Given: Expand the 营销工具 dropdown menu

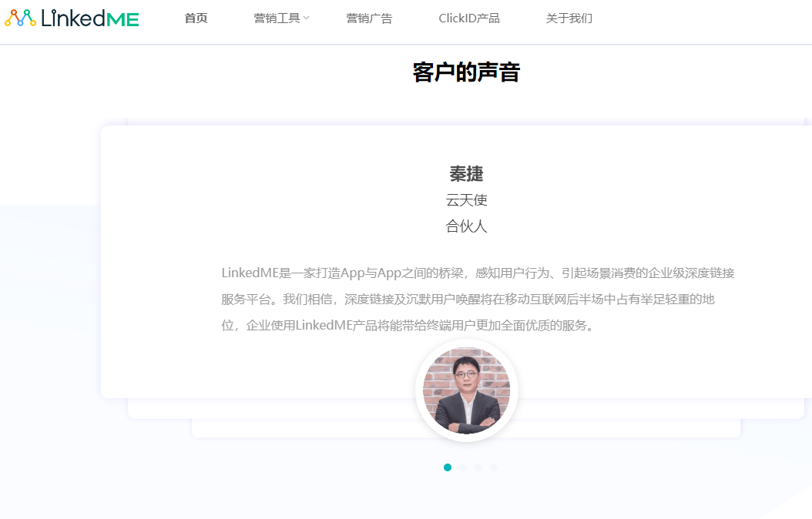Looking at the screenshot, I should pyautogui.click(x=281, y=18).
